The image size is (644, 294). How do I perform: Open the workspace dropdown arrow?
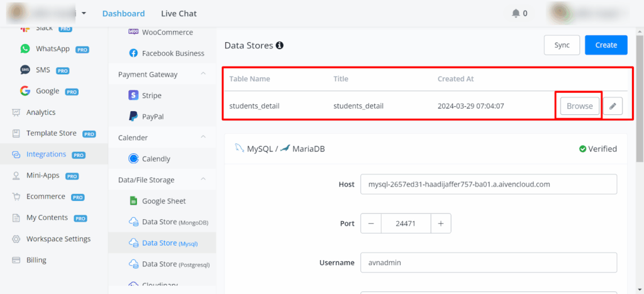[84, 13]
